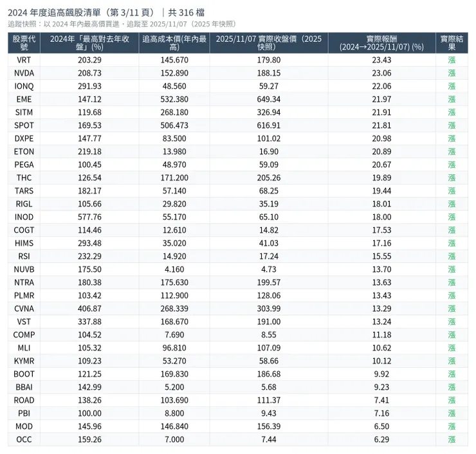The image size is (476, 454).
Task: Click the page title 2024 年度追高飆股清單
Action: [x=82, y=12]
